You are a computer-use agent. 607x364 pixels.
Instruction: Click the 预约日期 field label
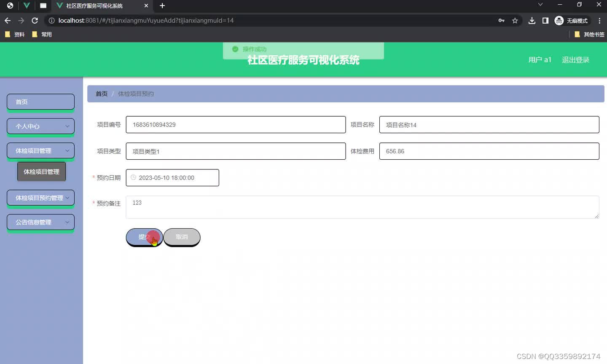pos(109,178)
